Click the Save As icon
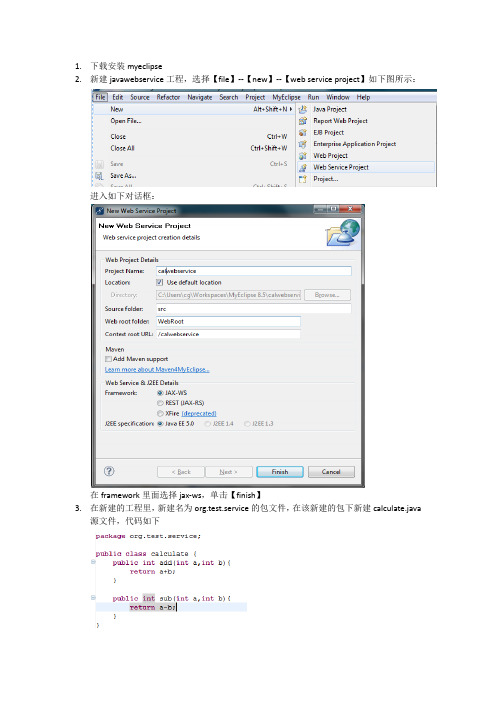 click(x=99, y=176)
